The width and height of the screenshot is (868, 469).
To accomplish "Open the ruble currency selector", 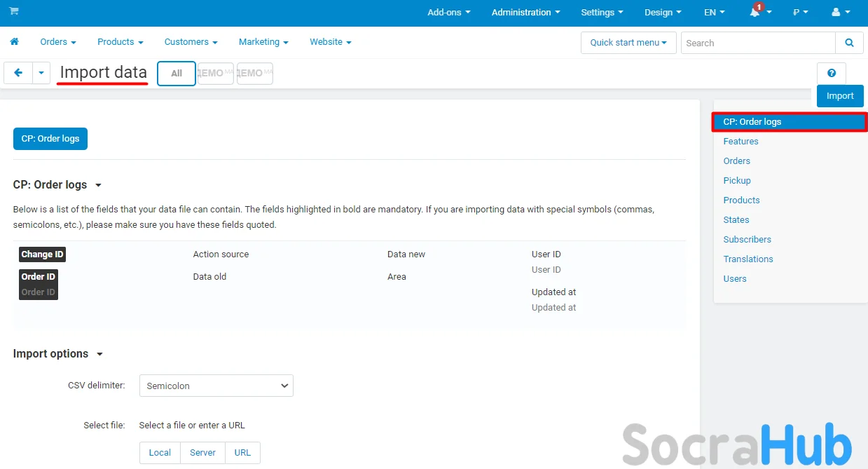I will tap(800, 13).
